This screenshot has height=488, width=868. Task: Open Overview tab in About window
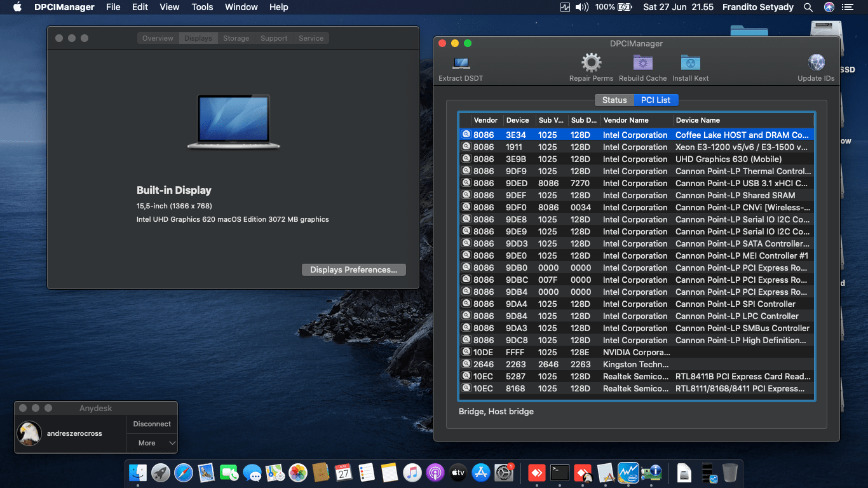(x=158, y=38)
